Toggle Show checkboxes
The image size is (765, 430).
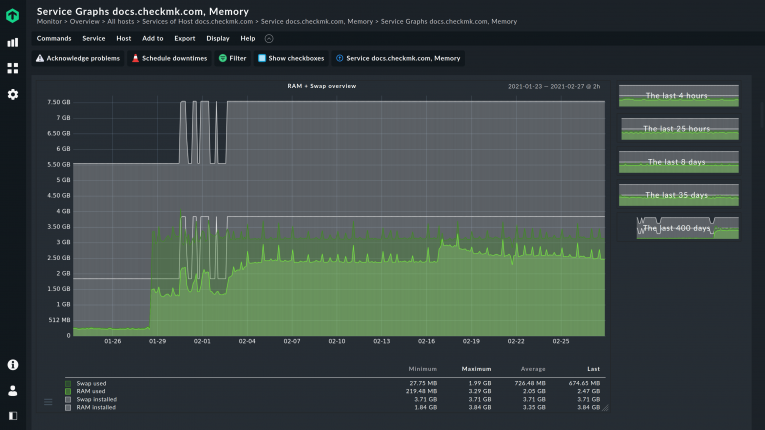click(291, 58)
